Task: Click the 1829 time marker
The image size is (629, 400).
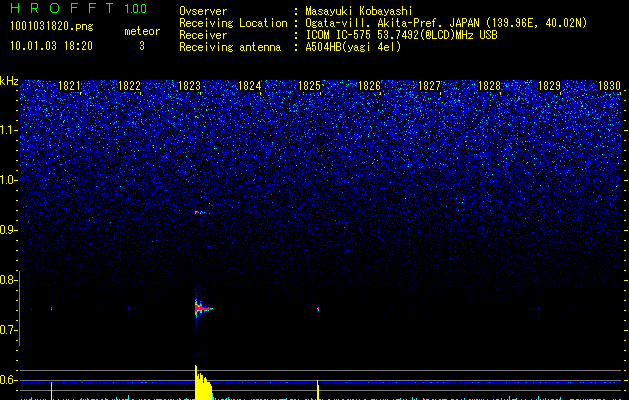Action: point(549,86)
